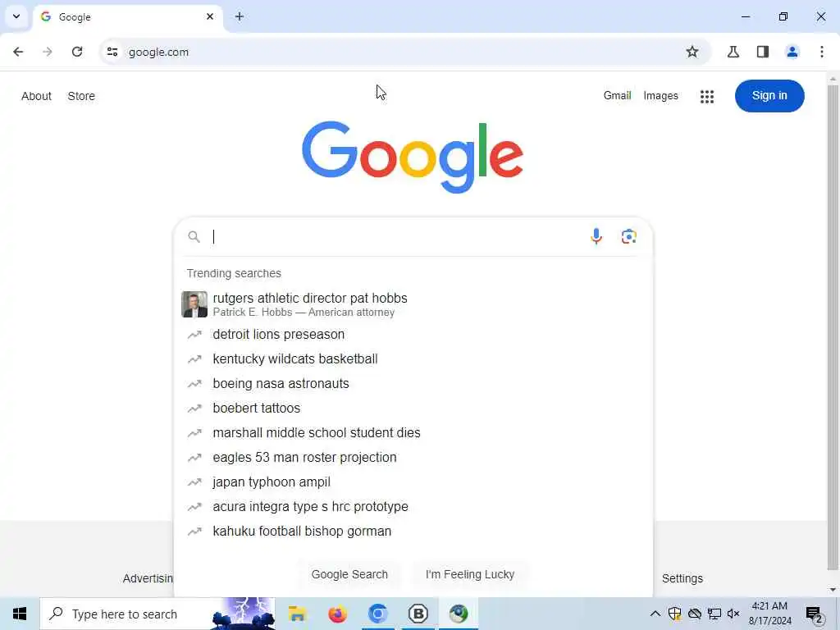Select suggestion kentucky wildcats basketball

(x=413, y=359)
